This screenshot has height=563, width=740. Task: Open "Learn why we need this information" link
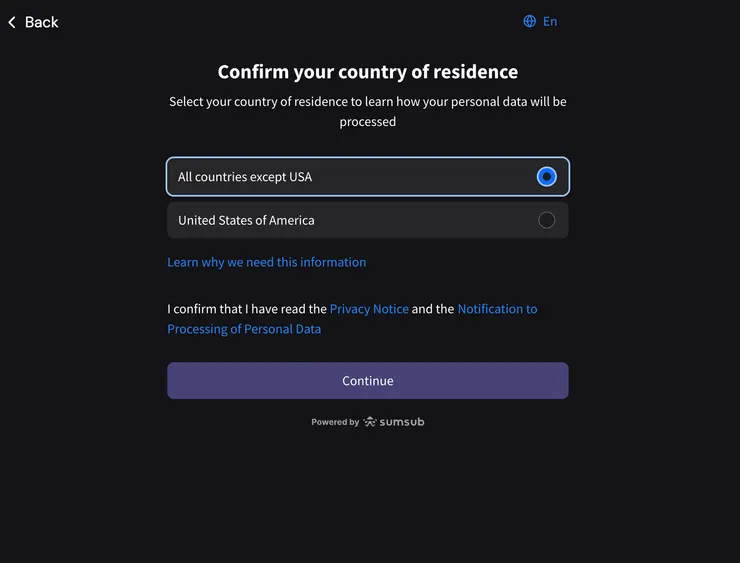pos(266,262)
